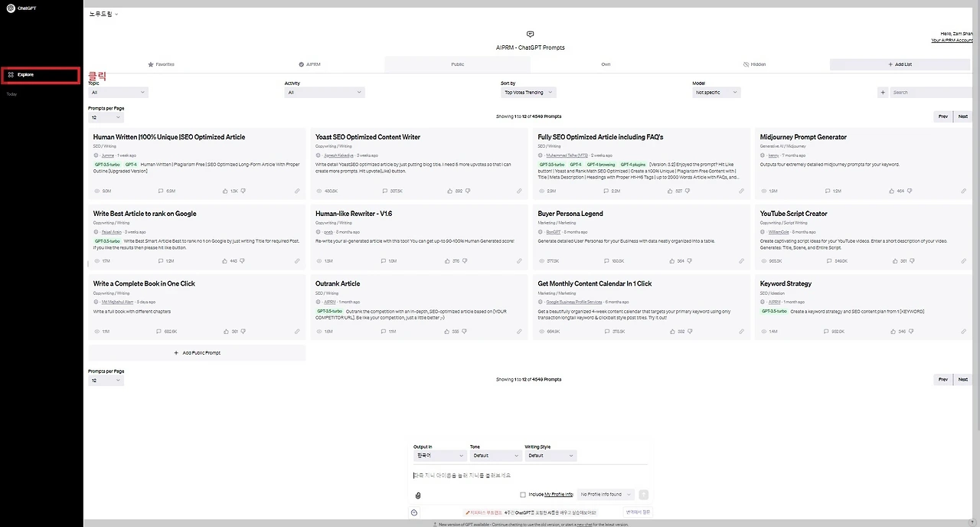Click the chat message input field

pyautogui.click(x=530, y=476)
